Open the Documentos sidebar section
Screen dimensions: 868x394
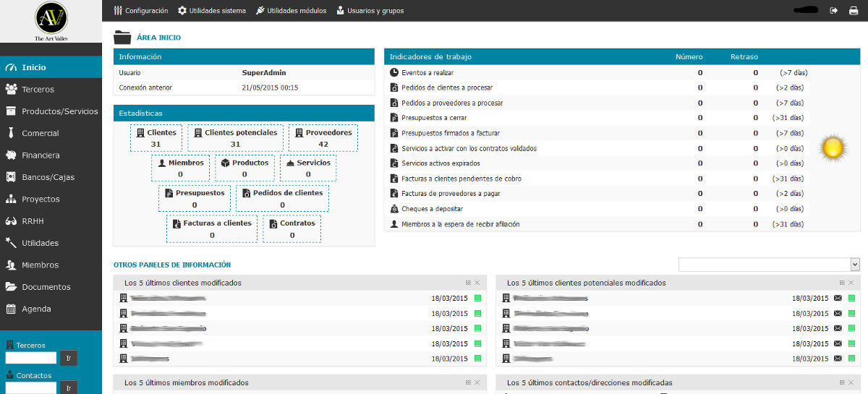51,287
